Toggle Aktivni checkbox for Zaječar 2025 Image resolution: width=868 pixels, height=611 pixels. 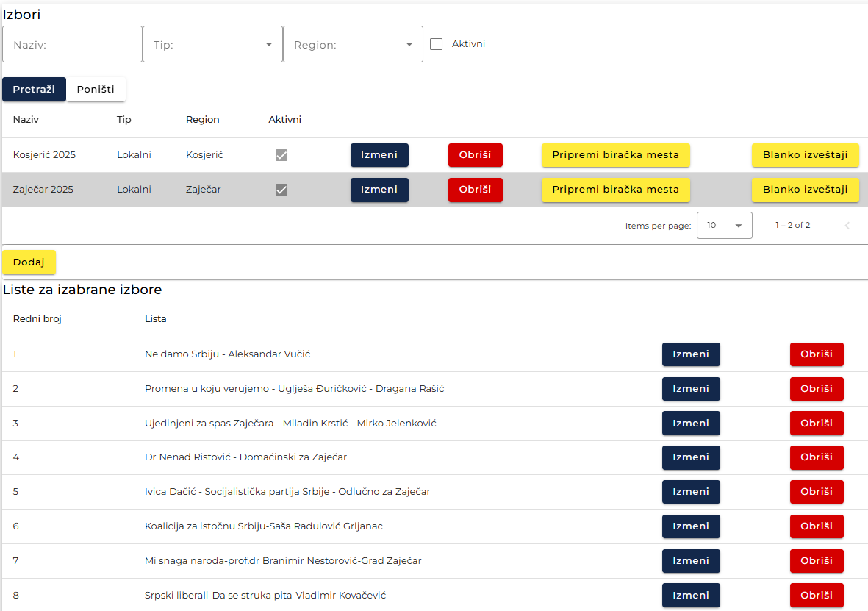click(x=281, y=190)
